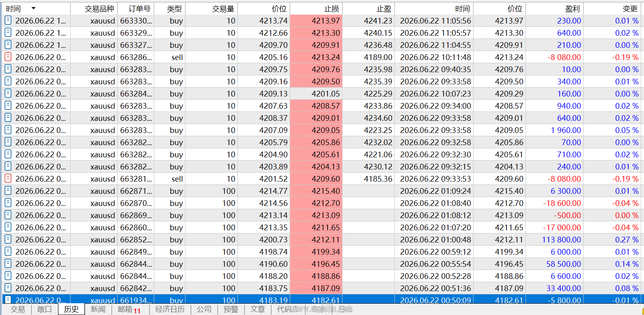Switch to the 敞口 tab
The height and width of the screenshot is (315, 644).
click(x=44, y=309)
